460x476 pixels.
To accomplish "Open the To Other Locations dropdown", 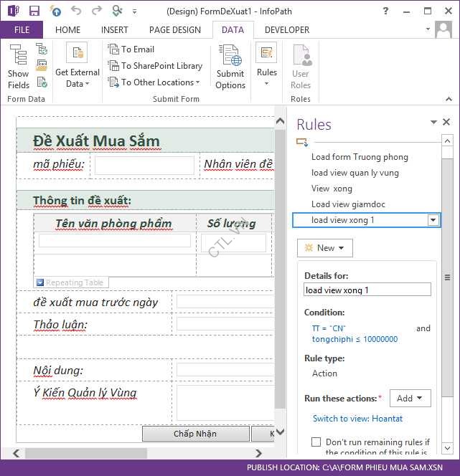I will 155,82.
